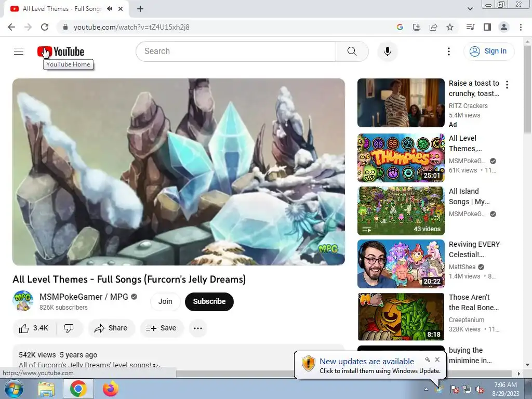Click RITZ Crackers advertiser name
This screenshot has width=532, height=399.
468,106
